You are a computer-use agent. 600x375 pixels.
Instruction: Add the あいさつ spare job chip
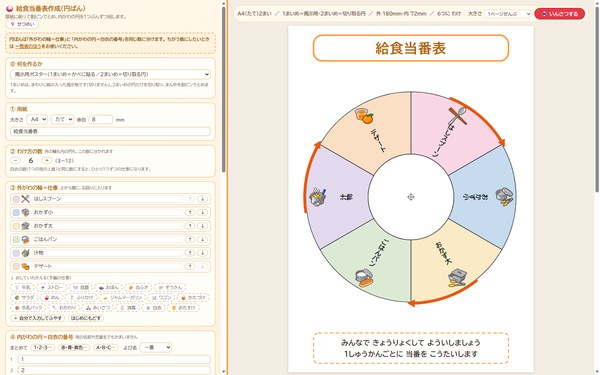tap(98, 308)
